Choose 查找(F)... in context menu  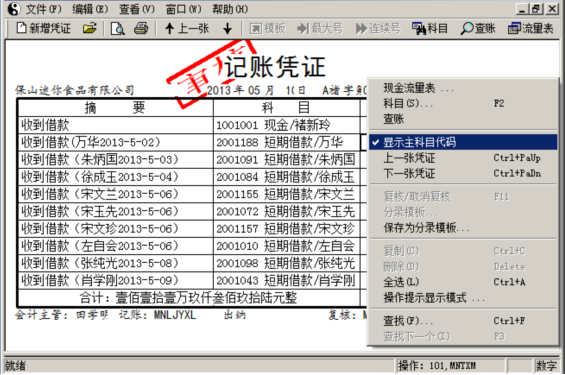[463, 321]
